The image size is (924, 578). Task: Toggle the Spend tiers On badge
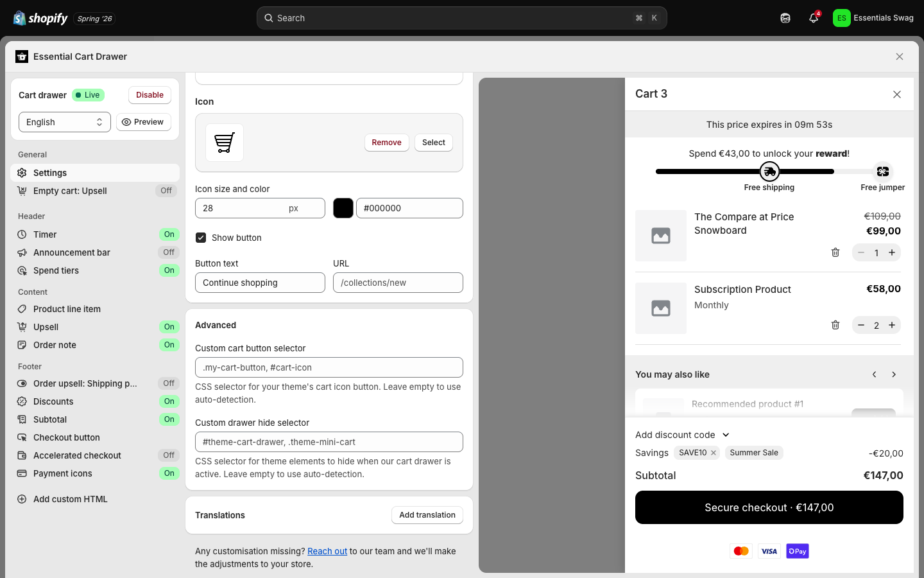(x=169, y=270)
